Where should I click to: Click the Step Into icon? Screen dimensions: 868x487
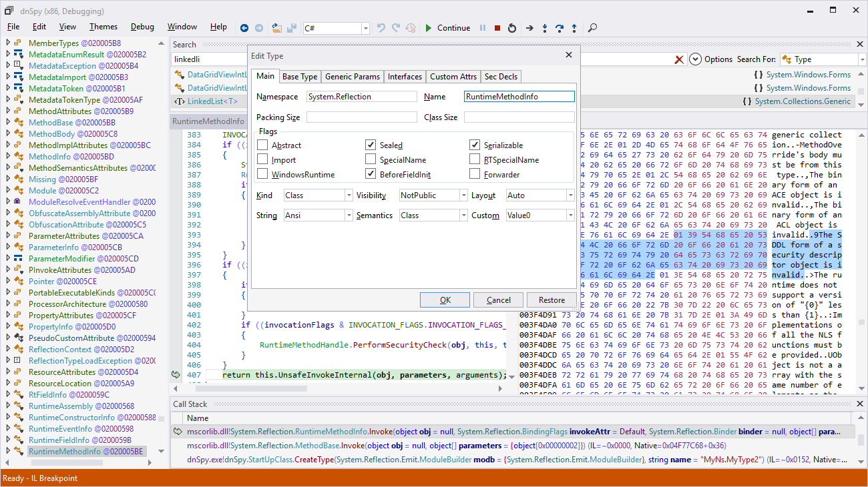(545, 28)
